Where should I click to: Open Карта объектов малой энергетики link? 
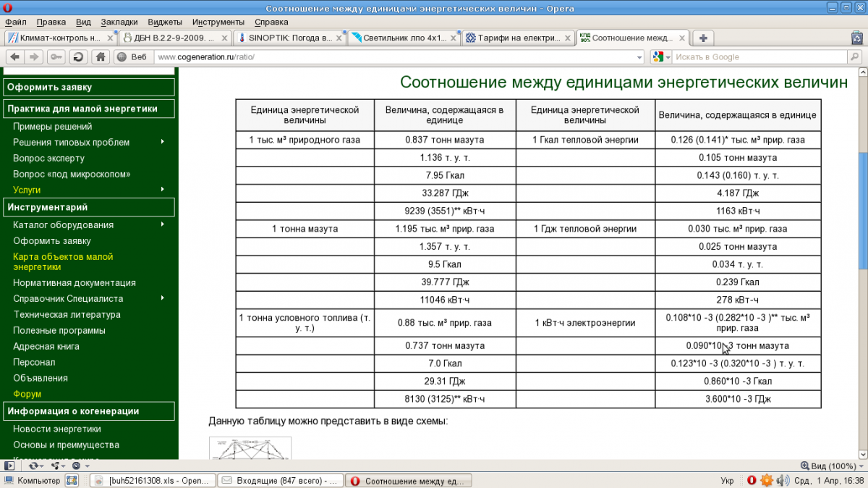click(63, 261)
